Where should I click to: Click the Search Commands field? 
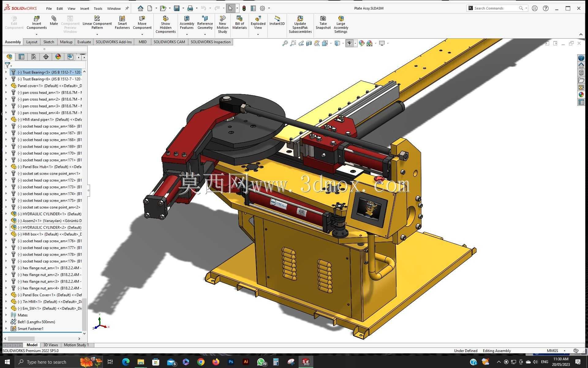pyautogui.click(x=496, y=8)
